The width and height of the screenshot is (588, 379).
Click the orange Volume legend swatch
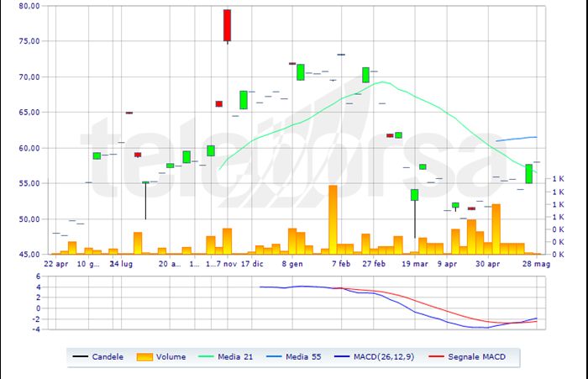(144, 357)
